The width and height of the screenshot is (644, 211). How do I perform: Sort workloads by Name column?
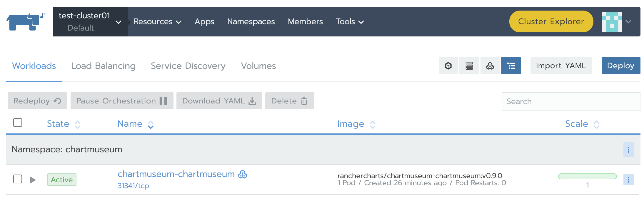coord(136,124)
